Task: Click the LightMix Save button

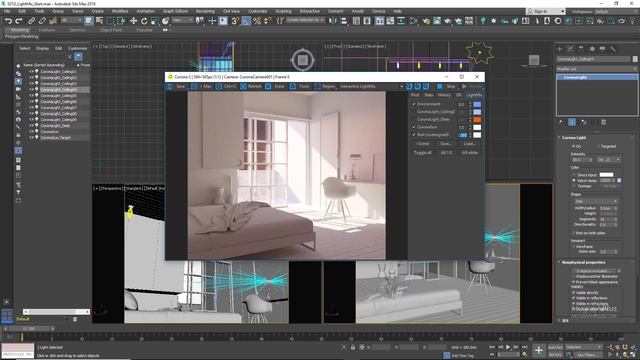Action: coord(446,144)
